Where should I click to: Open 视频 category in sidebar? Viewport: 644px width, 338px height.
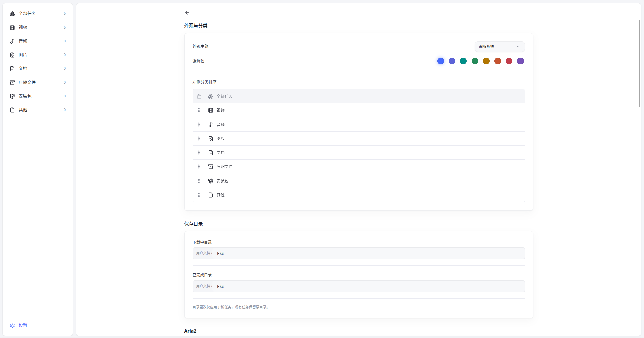[x=38, y=28]
